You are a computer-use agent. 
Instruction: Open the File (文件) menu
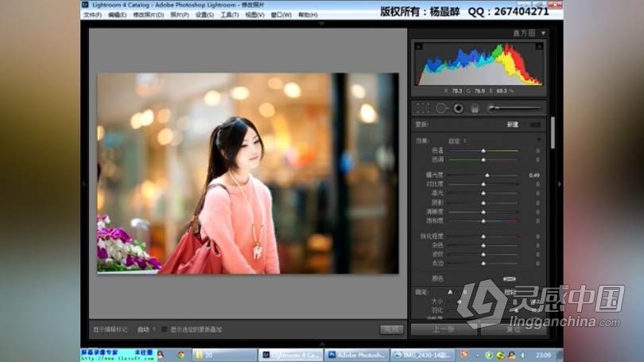coord(92,15)
